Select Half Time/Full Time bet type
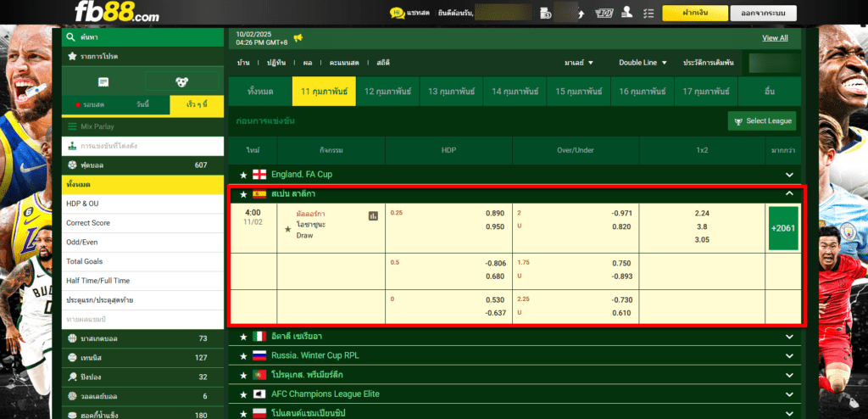Image resolution: width=868 pixels, height=419 pixels. pos(142,281)
